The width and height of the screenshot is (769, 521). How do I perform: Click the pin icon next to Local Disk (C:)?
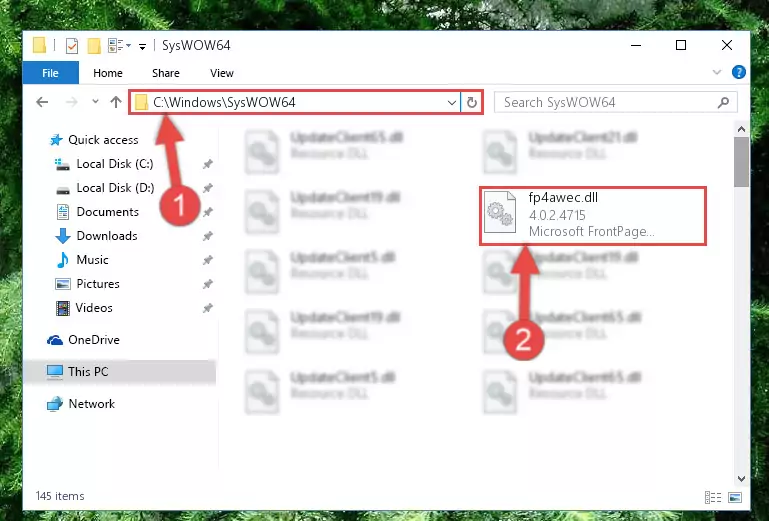(208, 164)
